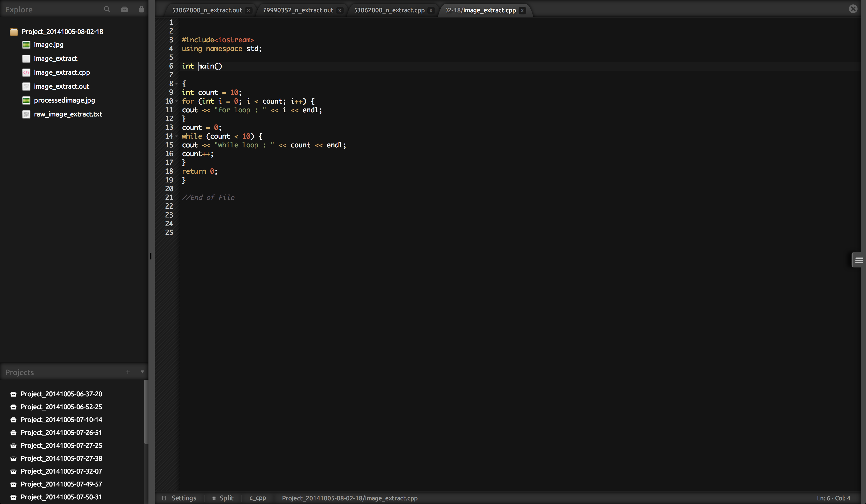Toggle the lock icon in Explore header
Viewport: 866px width, 504px height.
pos(141,9)
